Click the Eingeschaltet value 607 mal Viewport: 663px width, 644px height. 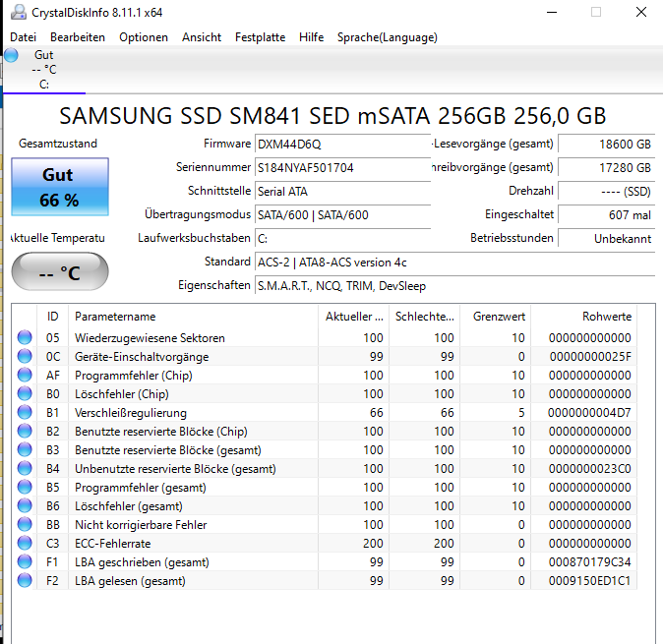[606, 215]
